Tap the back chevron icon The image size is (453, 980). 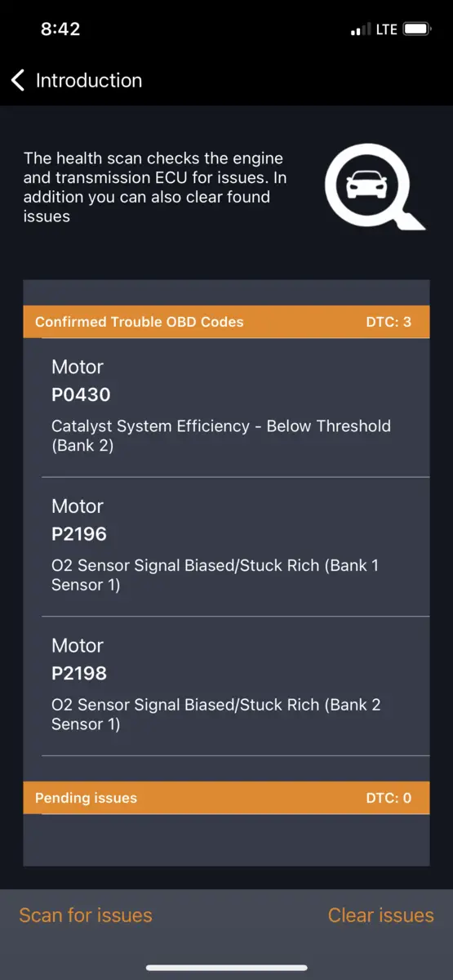18,80
